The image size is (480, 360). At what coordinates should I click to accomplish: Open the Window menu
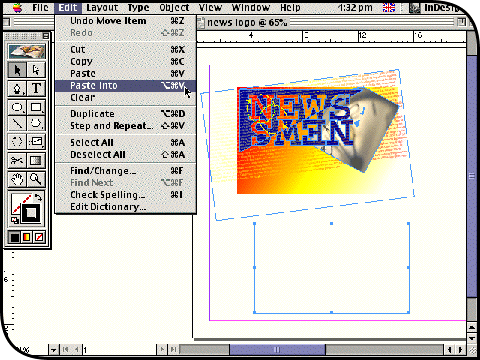[251, 7]
